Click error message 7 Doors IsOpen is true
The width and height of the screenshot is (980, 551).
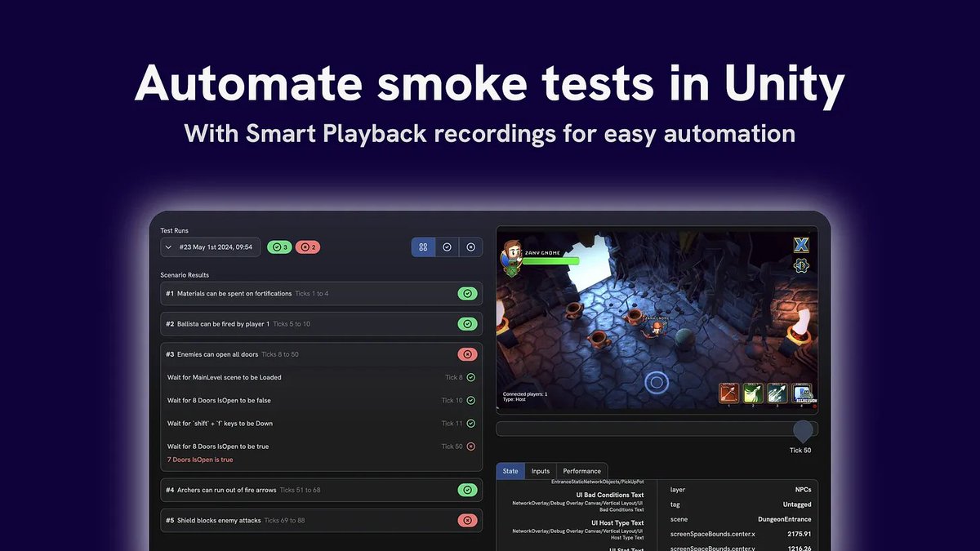point(200,460)
